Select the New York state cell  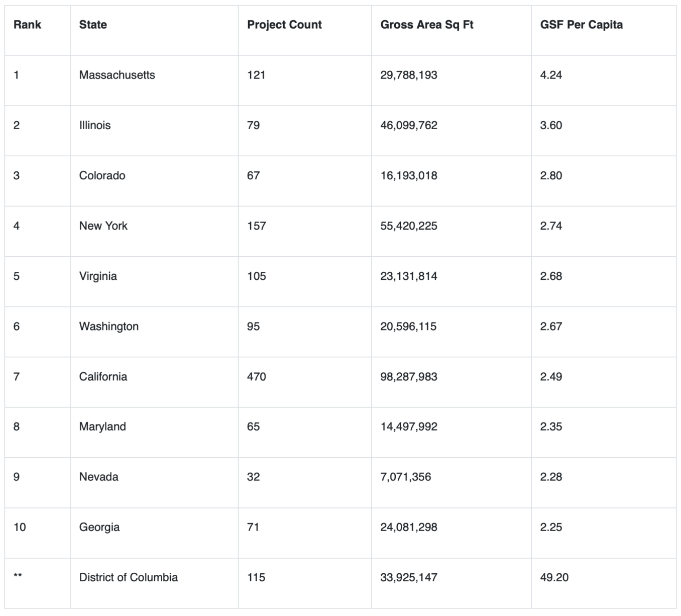(103, 226)
